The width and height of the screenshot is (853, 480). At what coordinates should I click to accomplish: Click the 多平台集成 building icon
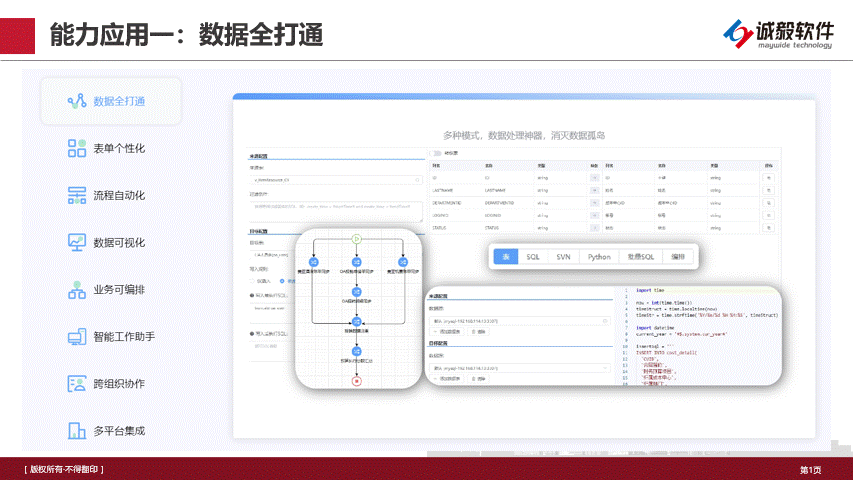(77, 431)
